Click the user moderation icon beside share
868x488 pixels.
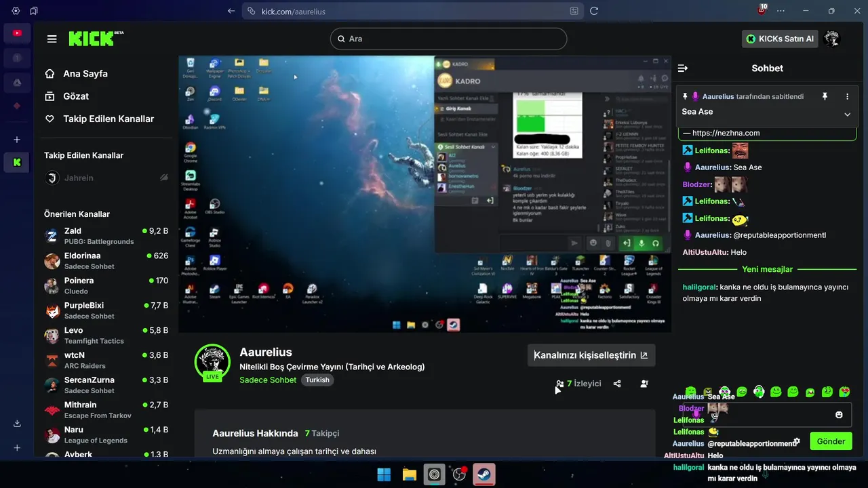[644, 384]
